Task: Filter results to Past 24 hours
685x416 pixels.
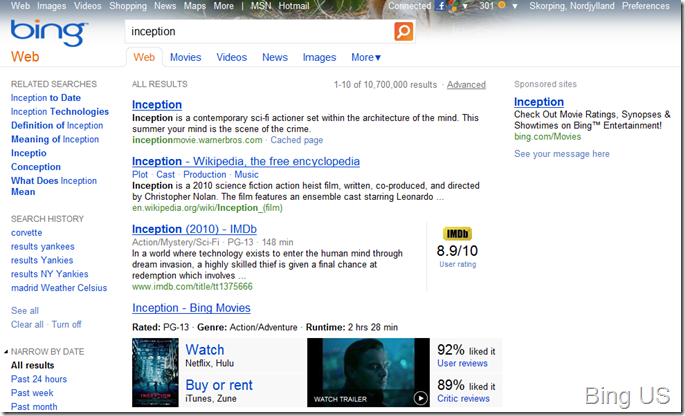Action: tap(39, 379)
